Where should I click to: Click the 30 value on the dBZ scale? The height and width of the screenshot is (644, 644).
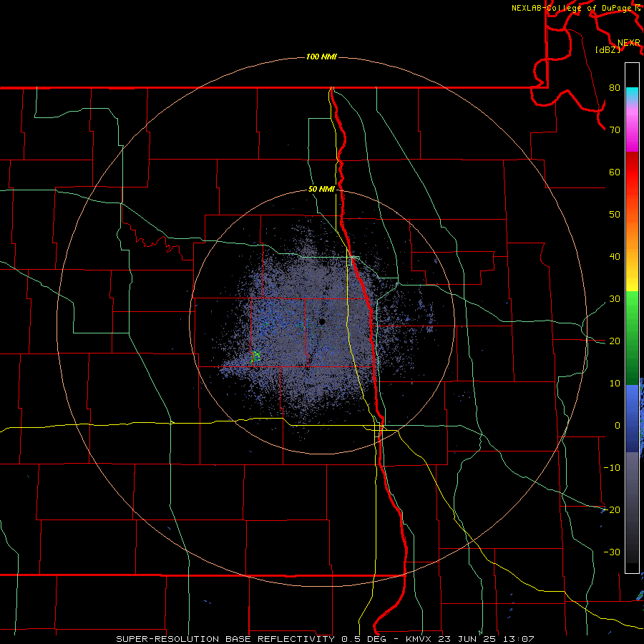[615, 299]
